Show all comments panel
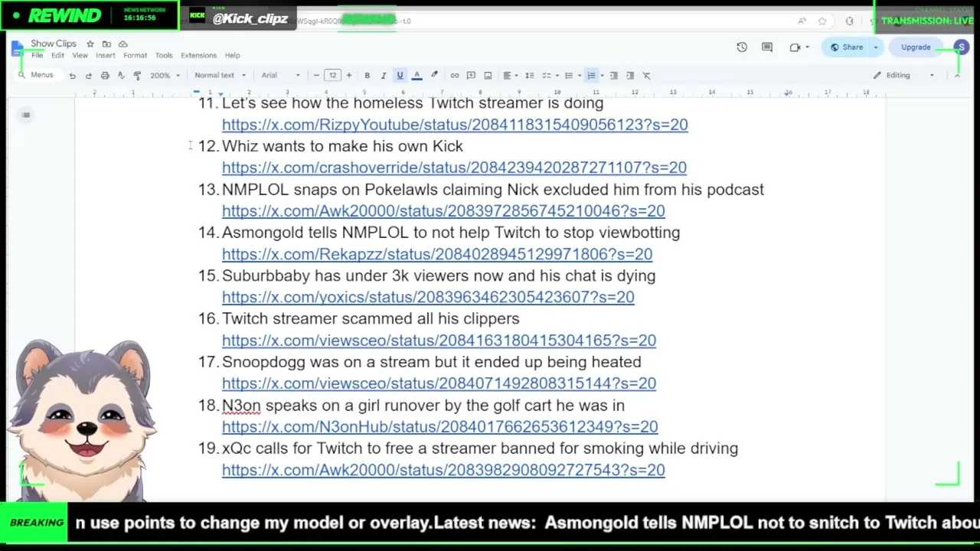Viewport: 980px width, 551px height. (767, 47)
